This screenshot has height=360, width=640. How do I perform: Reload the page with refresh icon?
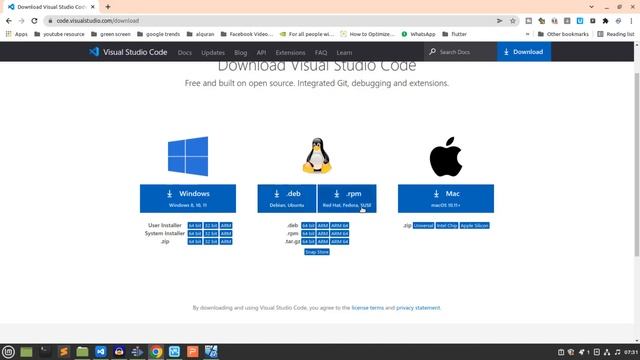pos(34,21)
